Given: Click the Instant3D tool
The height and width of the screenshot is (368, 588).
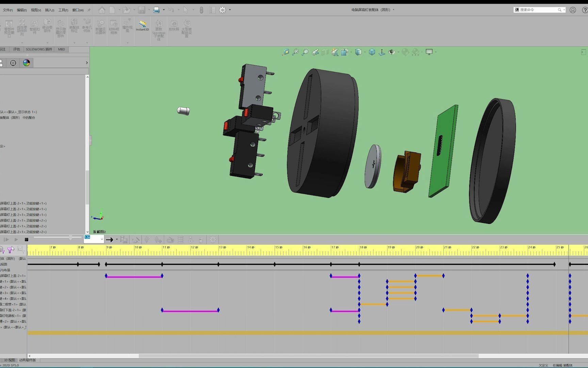Looking at the screenshot, I should pyautogui.click(x=142, y=25).
